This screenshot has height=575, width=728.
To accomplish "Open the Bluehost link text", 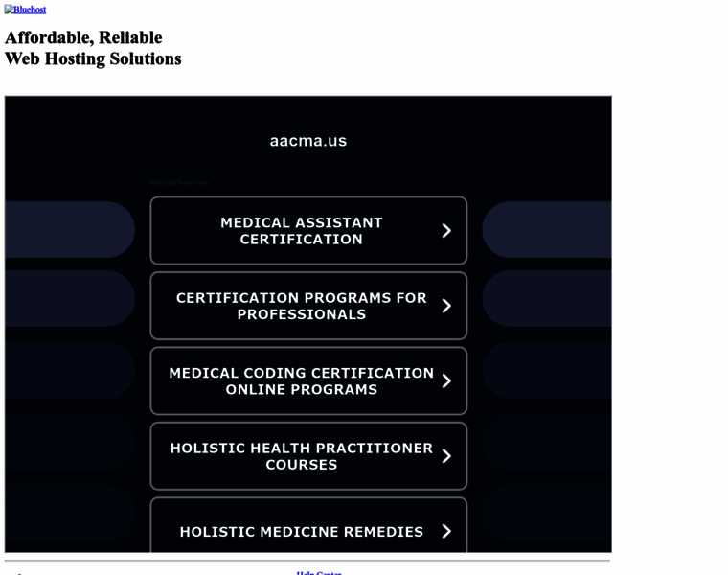I will (x=30, y=10).
